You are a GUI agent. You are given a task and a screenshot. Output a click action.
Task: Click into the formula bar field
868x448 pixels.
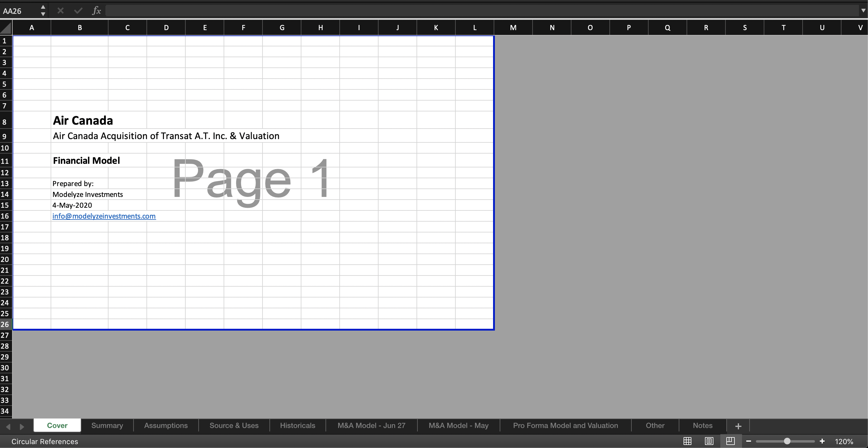482,11
